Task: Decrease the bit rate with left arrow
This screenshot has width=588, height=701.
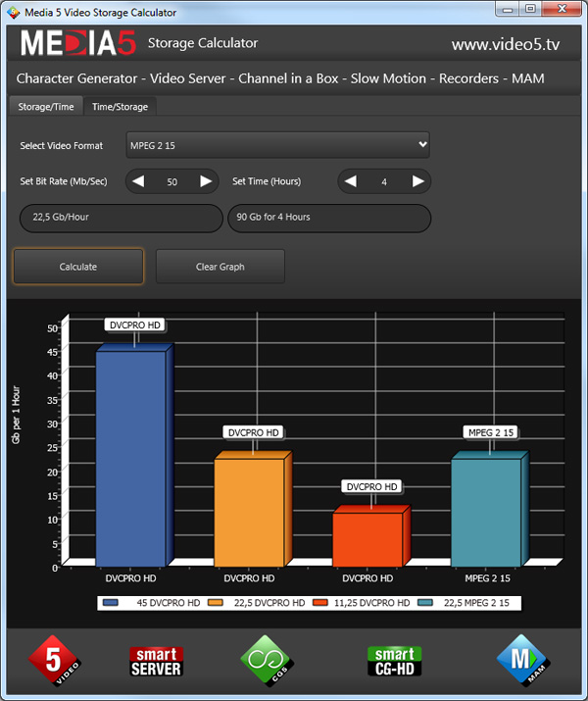Action: coord(138,181)
